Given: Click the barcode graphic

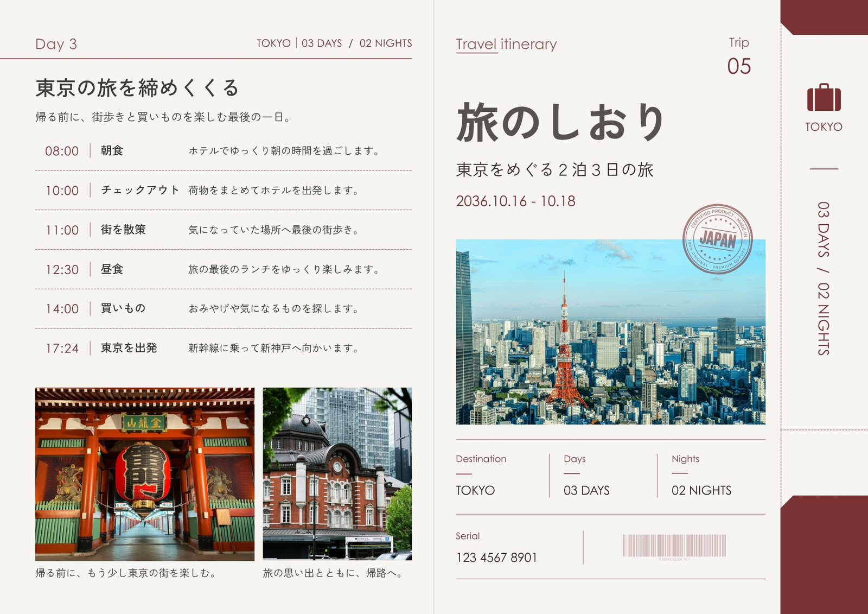Looking at the screenshot, I should pyautogui.click(x=674, y=546).
